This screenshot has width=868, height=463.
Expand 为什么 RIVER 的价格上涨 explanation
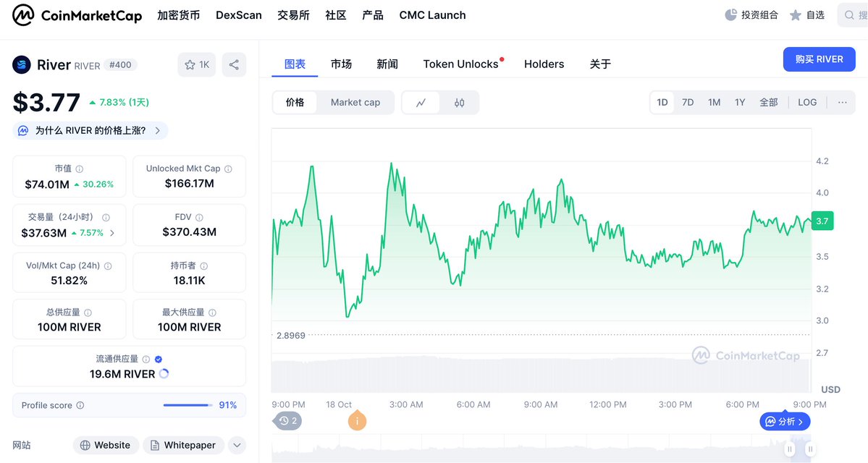point(90,131)
